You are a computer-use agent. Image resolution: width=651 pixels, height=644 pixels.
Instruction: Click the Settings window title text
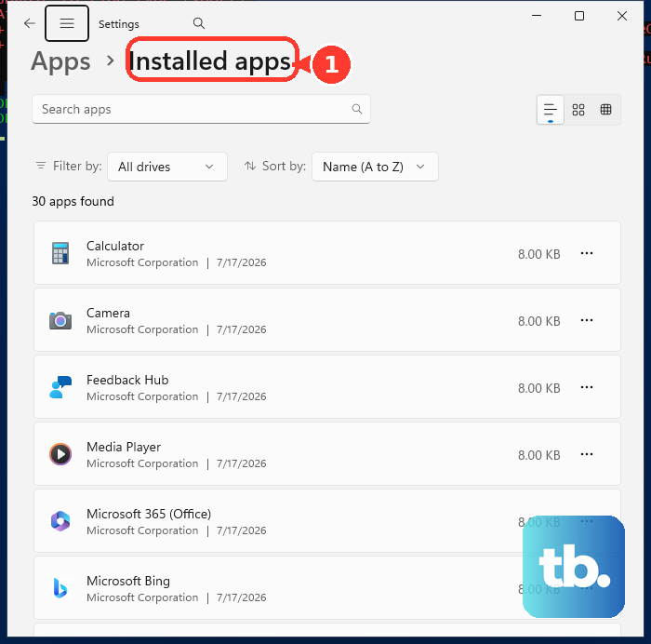point(119,24)
